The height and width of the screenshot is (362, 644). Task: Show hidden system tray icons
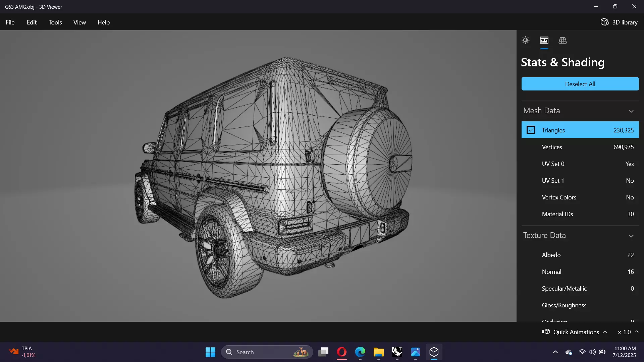(555, 352)
